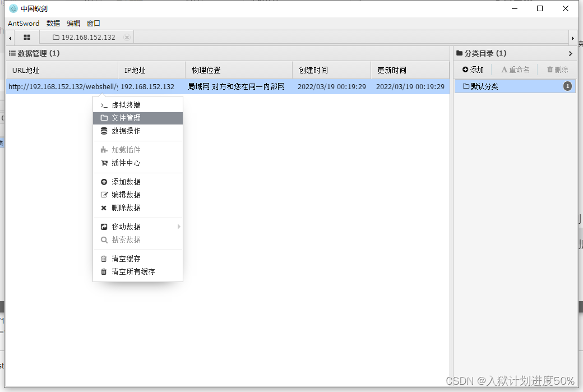This screenshot has width=583, height=392.
Task: Click the 删除 category button
Action: (557, 70)
